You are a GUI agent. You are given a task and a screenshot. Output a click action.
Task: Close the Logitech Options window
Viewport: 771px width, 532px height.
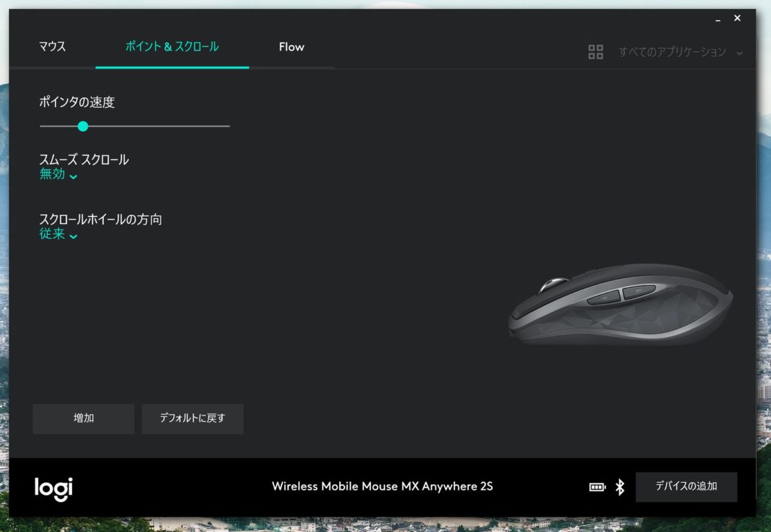click(x=737, y=18)
